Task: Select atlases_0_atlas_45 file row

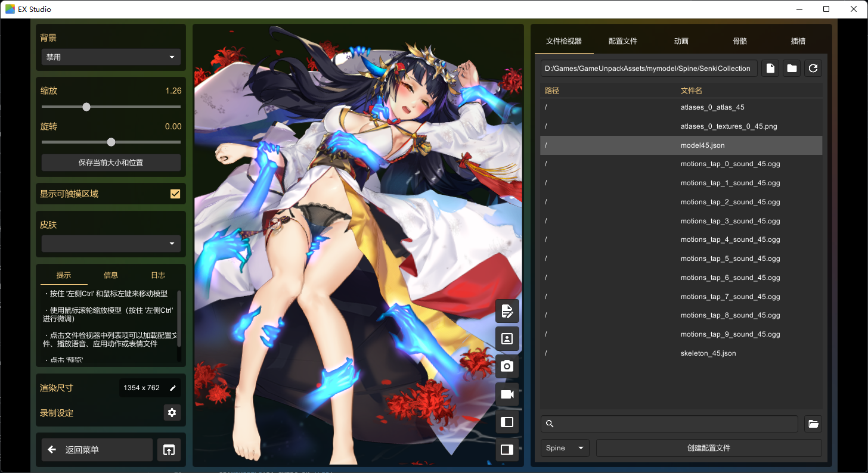Action: 681,107
